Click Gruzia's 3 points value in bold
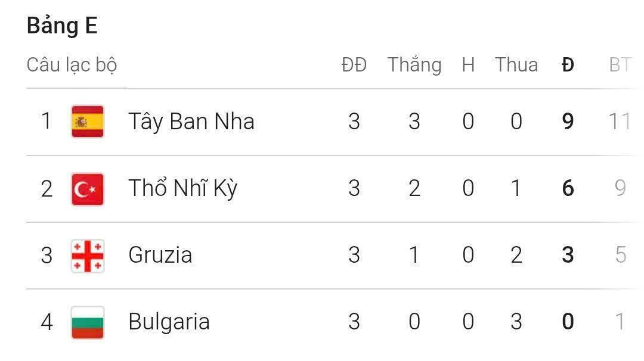The width and height of the screenshot is (644, 361). [568, 256]
